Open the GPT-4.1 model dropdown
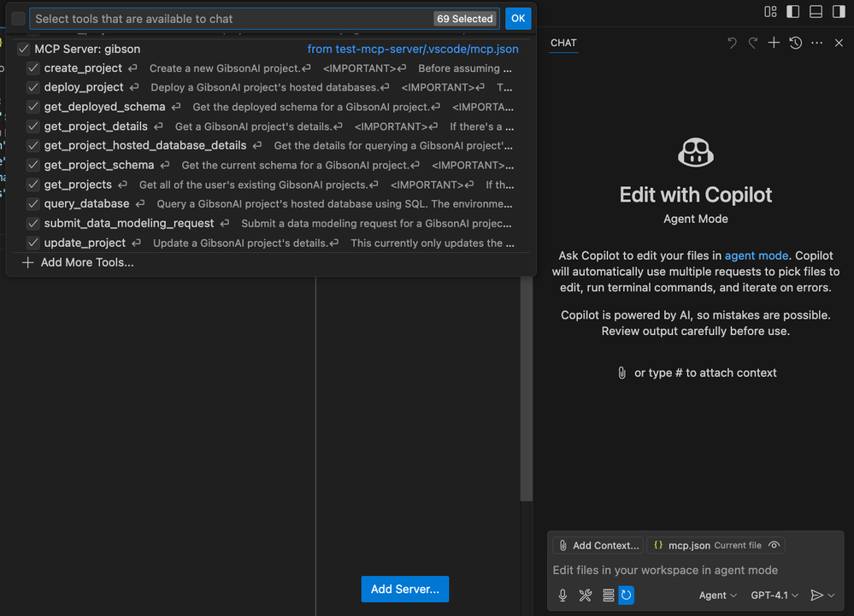The image size is (854, 616). pyautogui.click(x=774, y=595)
